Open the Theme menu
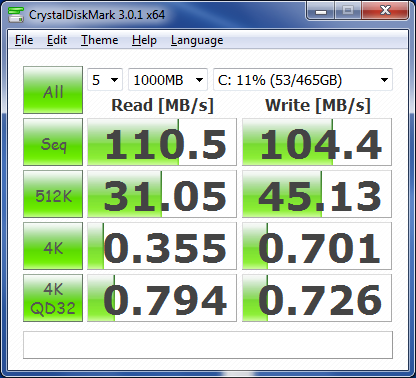 [100, 40]
